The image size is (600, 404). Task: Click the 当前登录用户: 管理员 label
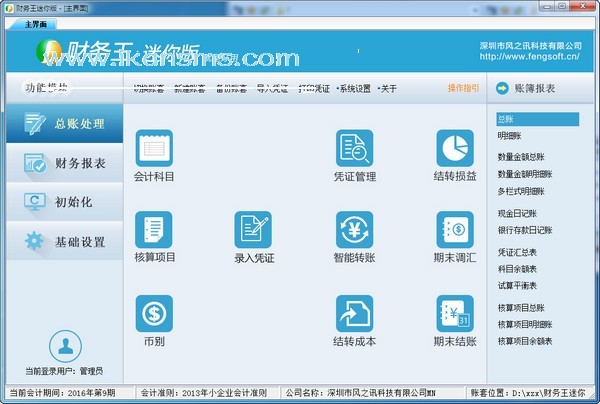coord(64,371)
